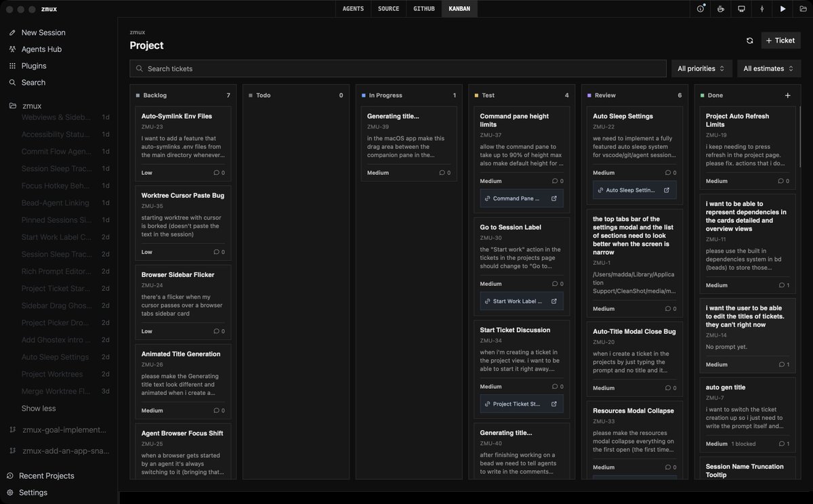Click the plus icon in Done column header
This screenshot has width=813, height=504.
[x=787, y=96]
